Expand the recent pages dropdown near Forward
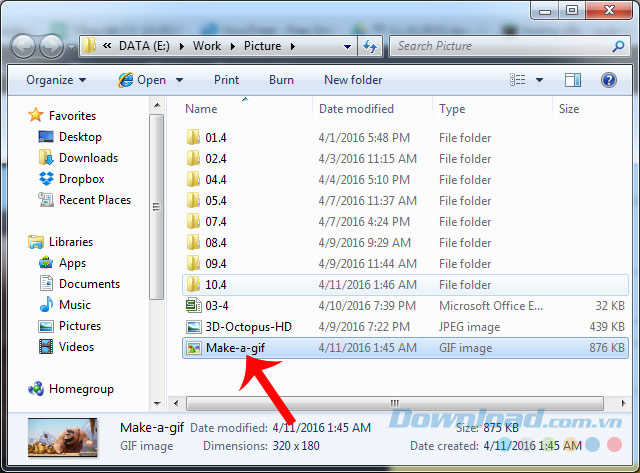The height and width of the screenshot is (473, 640). click(71, 47)
